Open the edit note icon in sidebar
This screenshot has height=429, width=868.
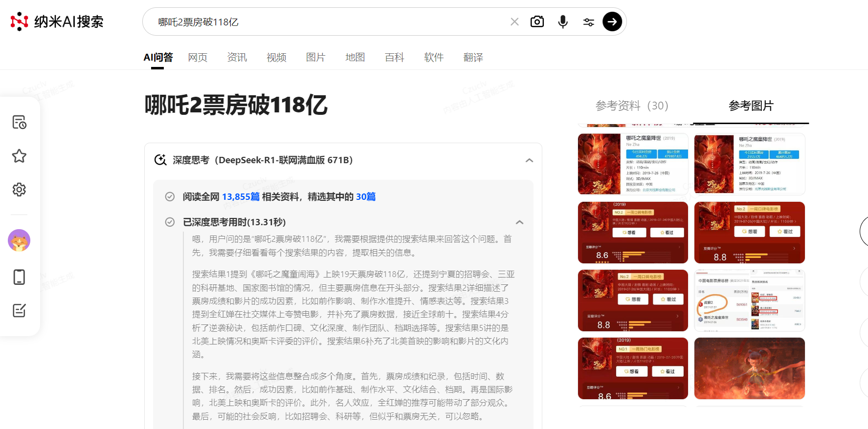(x=19, y=310)
